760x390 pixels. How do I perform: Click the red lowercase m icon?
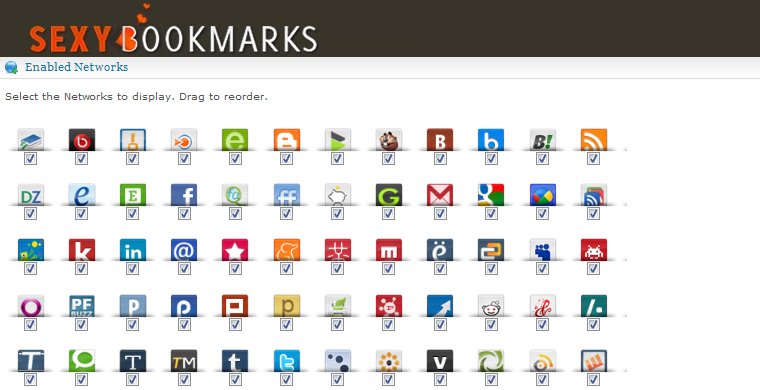pyautogui.click(x=389, y=250)
